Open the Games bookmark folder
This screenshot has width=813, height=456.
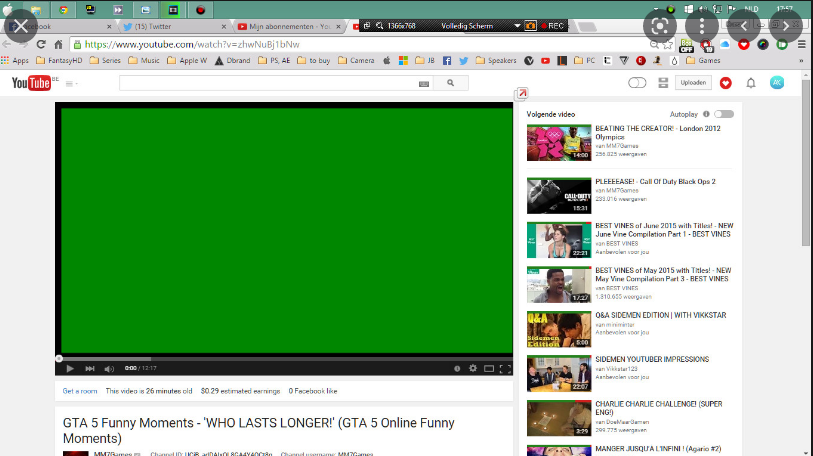click(703, 61)
